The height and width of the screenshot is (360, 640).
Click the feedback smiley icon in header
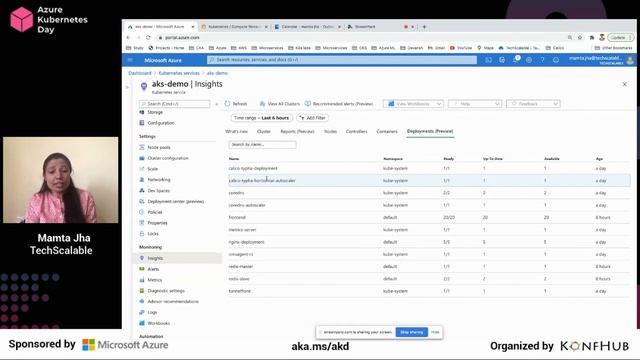(x=556, y=60)
